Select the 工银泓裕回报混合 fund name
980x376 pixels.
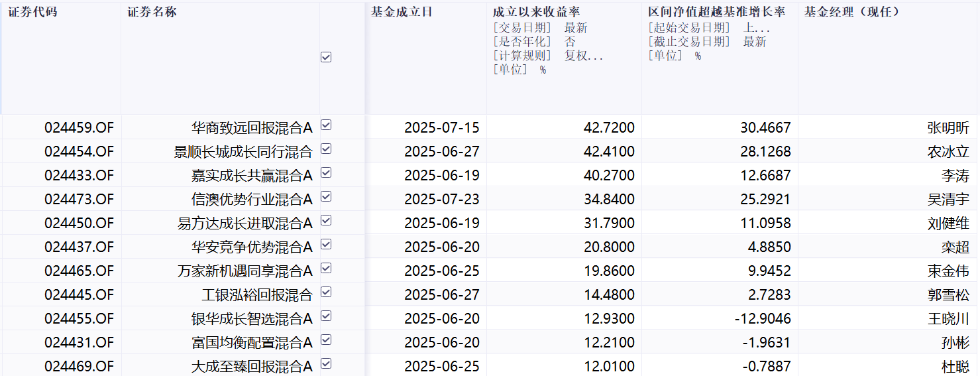click(x=256, y=294)
